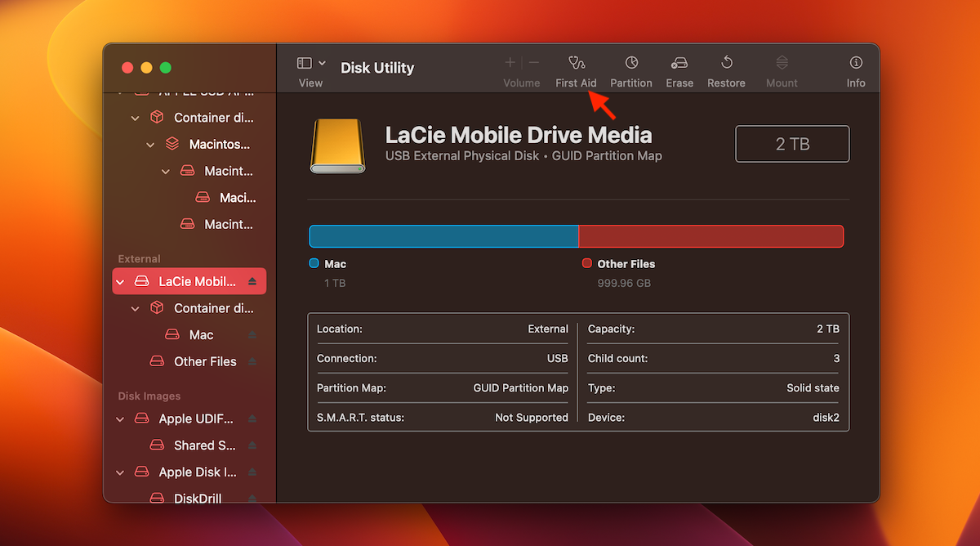The height and width of the screenshot is (546, 980).
Task: Collapse the Apple UDIF disk image
Action: (121, 418)
